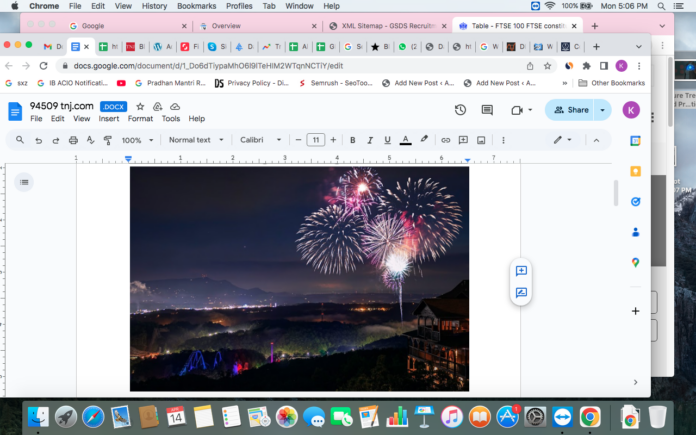The image size is (696, 435).
Task: Open the Calibri font dropdown
Action: pos(261,140)
